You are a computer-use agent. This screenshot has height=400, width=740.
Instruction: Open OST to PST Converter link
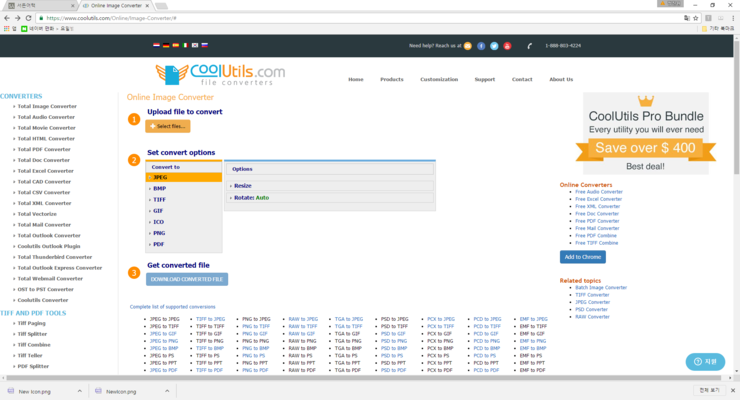click(45, 290)
